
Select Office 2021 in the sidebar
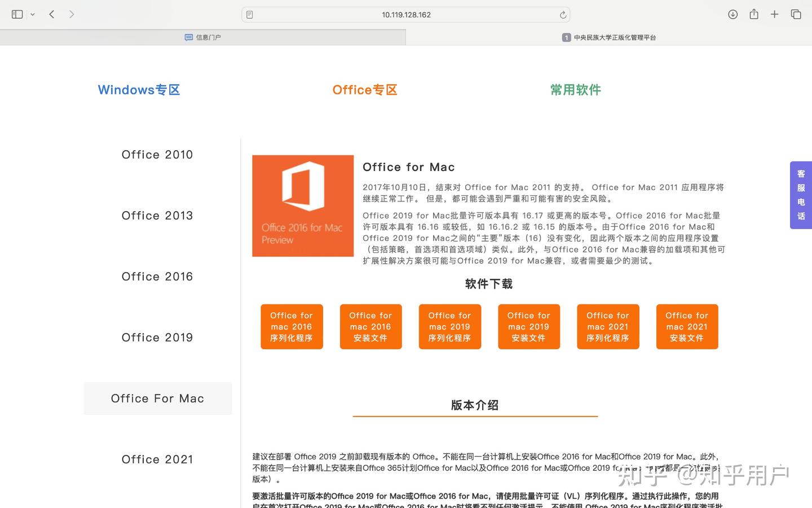click(x=157, y=459)
